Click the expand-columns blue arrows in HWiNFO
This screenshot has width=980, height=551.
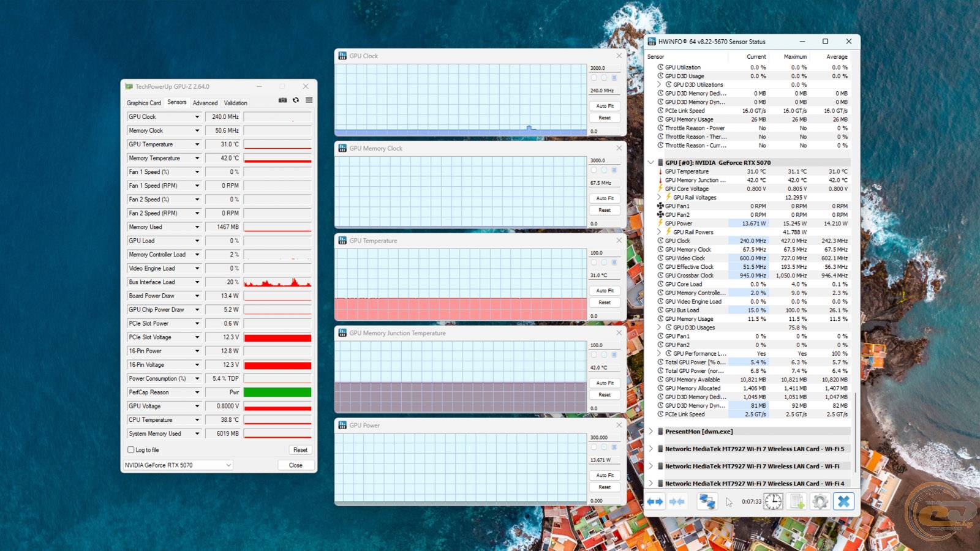pyautogui.click(x=655, y=501)
